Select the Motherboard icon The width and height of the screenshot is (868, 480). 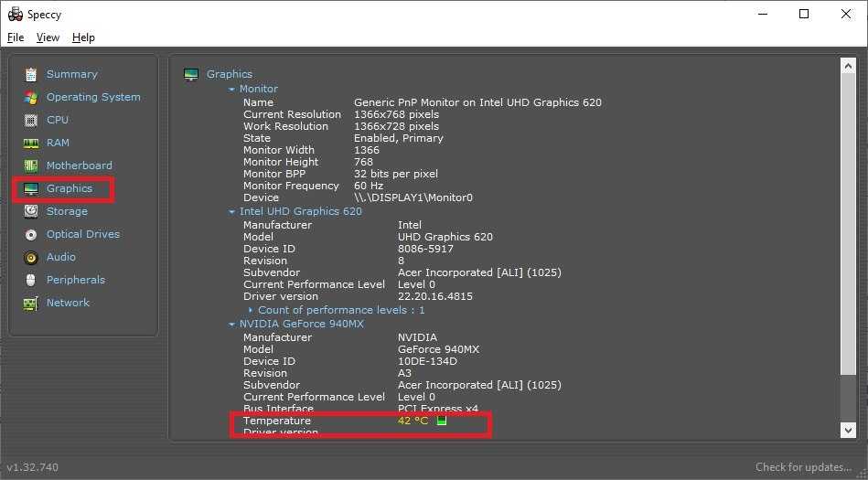pyautogui.click(x=31, y=165)
